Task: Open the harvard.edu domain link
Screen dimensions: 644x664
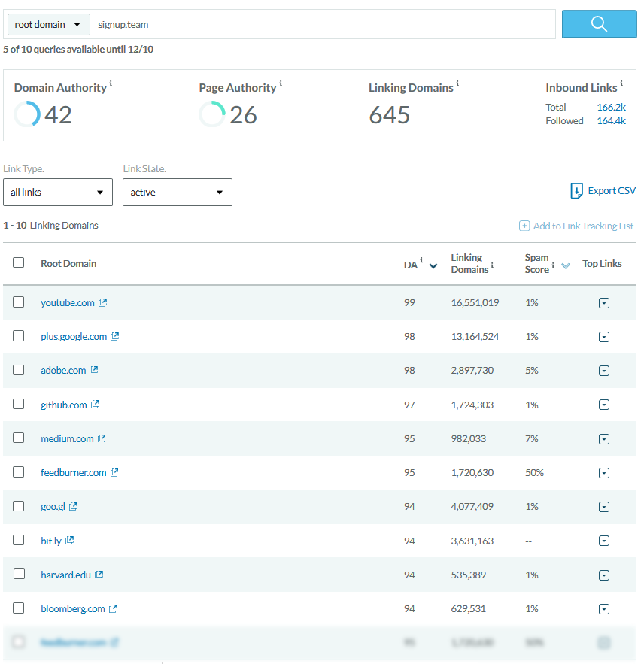Action: point(65,575)
